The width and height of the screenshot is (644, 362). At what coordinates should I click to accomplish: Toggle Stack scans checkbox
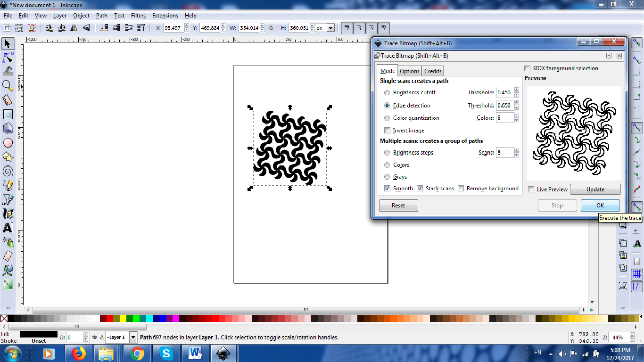tap(420, 189)
